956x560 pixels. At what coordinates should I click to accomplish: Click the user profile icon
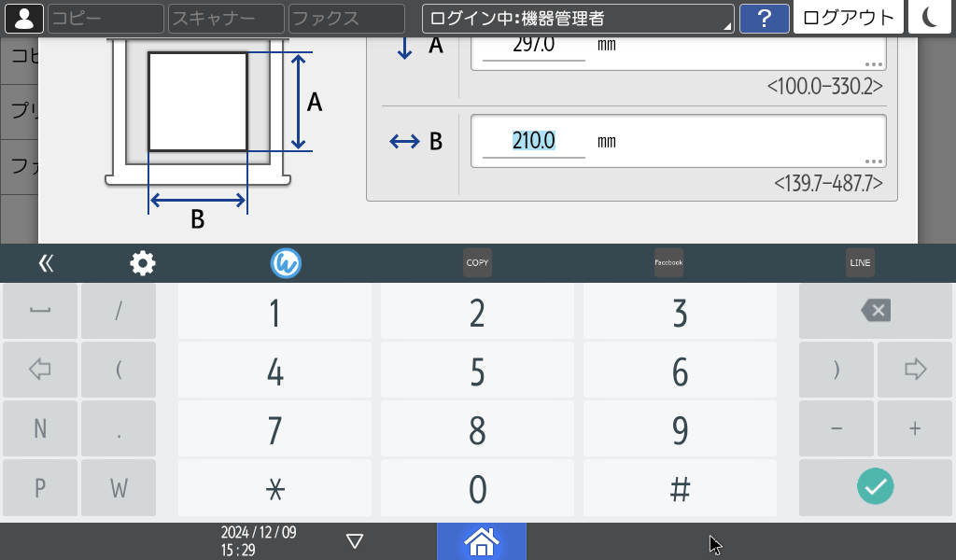point(23,18)
